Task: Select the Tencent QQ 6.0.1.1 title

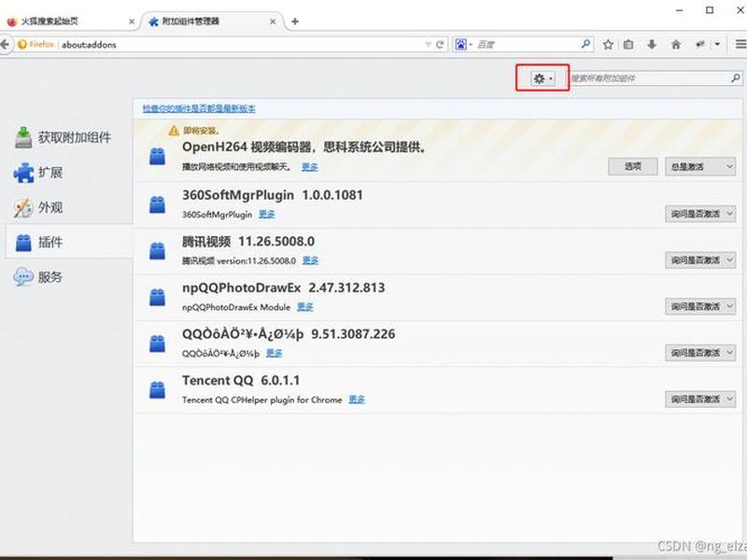Action: 241,381
